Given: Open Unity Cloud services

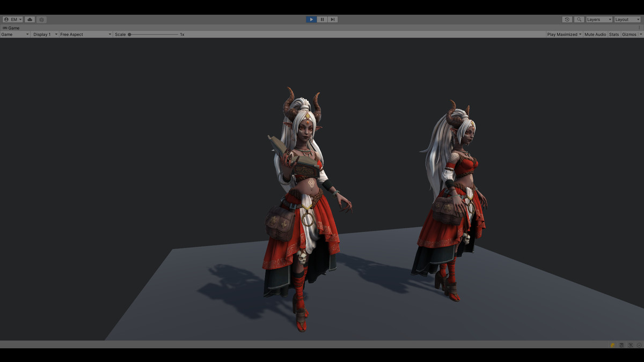Looking at the screenshot, I should [30, 19].
